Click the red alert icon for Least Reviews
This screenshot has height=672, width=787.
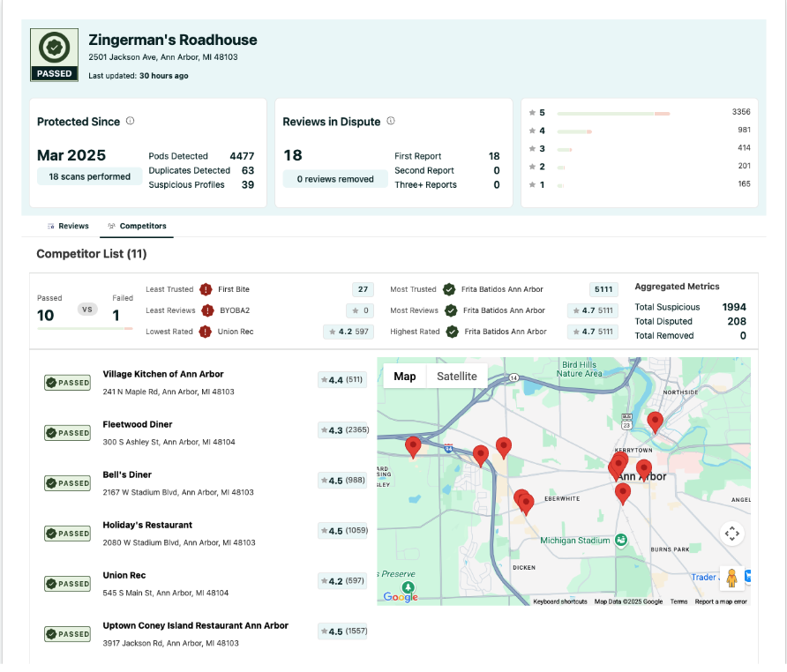(207, 310)
